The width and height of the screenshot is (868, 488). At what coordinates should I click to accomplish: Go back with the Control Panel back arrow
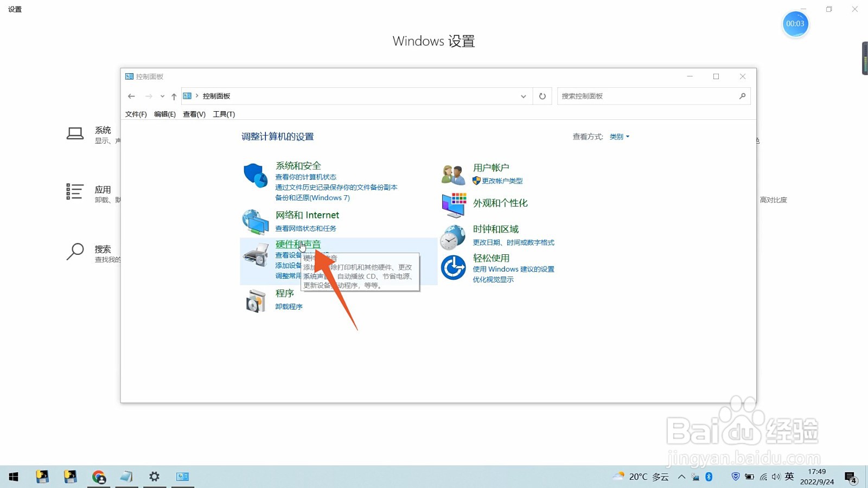(131, 96)
